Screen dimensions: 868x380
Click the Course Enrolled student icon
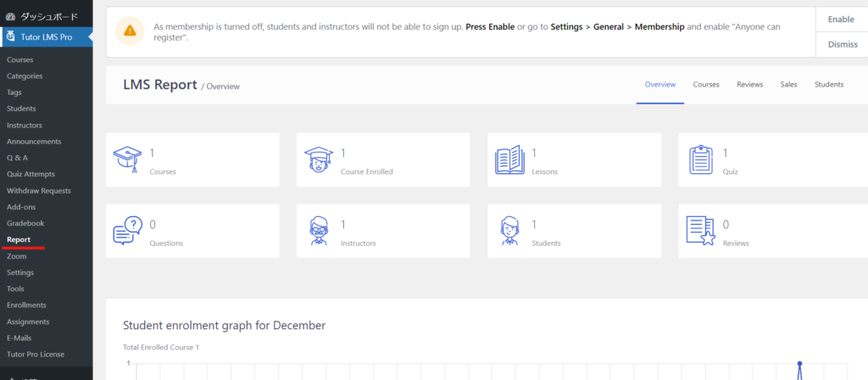tap(319, 159)
